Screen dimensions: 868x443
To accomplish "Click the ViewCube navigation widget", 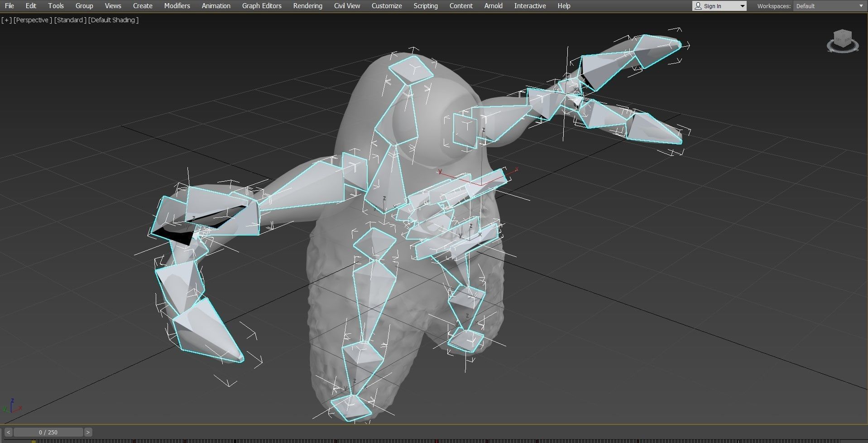I will point(843,38).
